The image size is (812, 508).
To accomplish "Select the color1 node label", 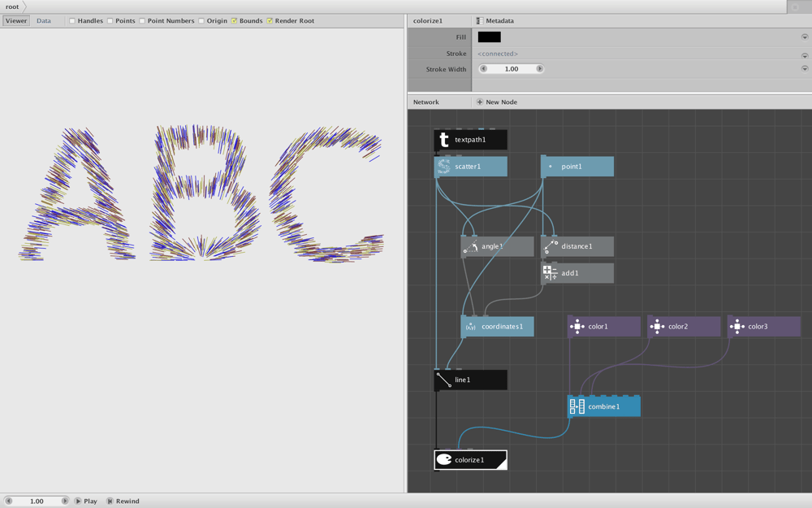I will 598,327.
